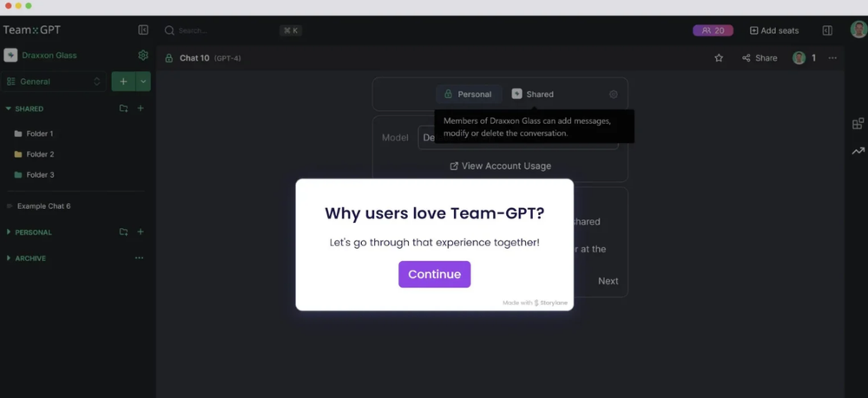Open the user profile avatar in the top-right corner
The width and height of the screenshot is (868, 398).
pos(858,29)
